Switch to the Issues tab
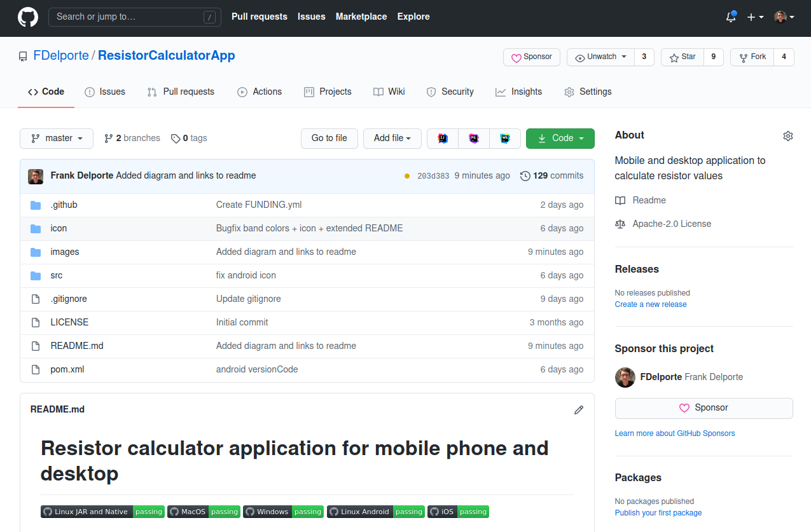This screenshot has height=532, width=811. [x=105, y=92]
